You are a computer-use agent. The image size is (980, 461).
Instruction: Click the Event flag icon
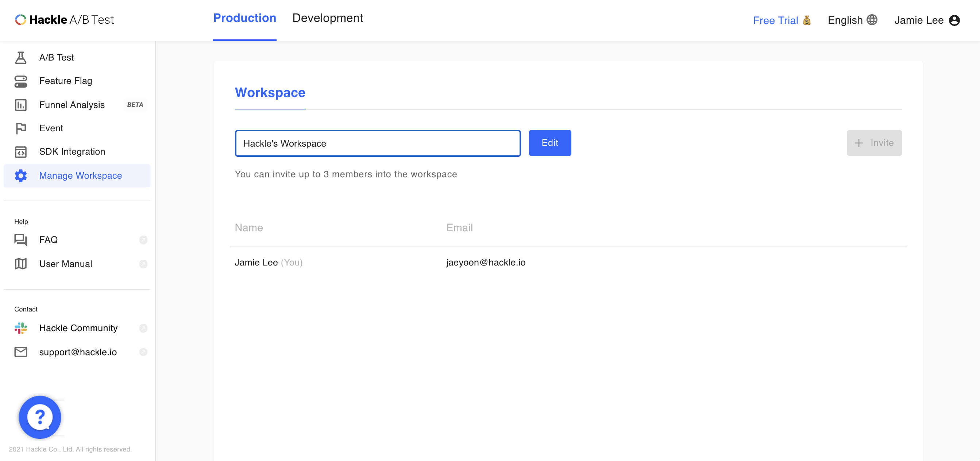(x=20, y=128)
